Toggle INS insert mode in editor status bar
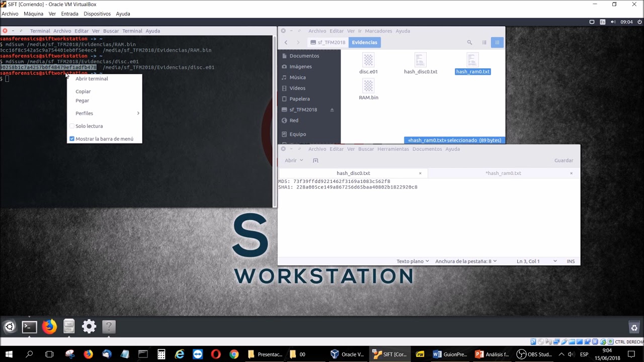Image resolution: width=644 pixels, height=362 pixels. click(571, 261)
